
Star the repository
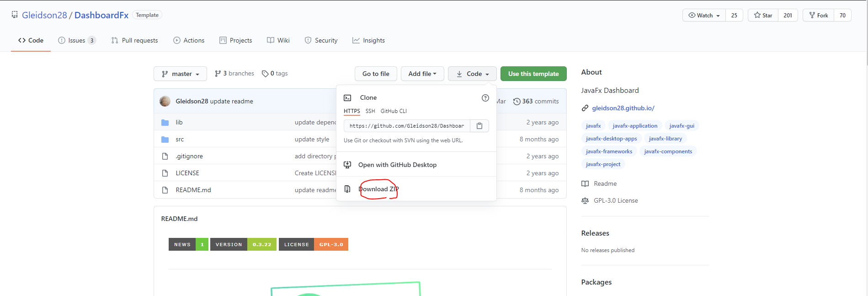click(763, 15)
